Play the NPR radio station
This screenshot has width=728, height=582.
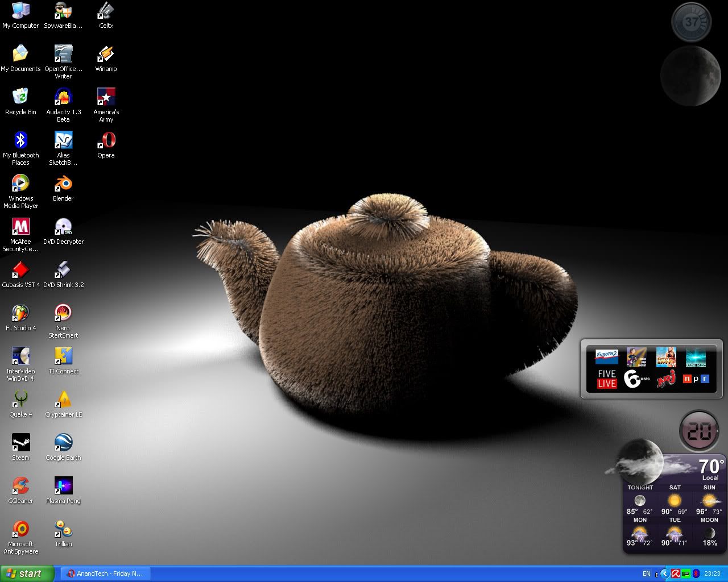pyautogui.click(x=696, y=379)
